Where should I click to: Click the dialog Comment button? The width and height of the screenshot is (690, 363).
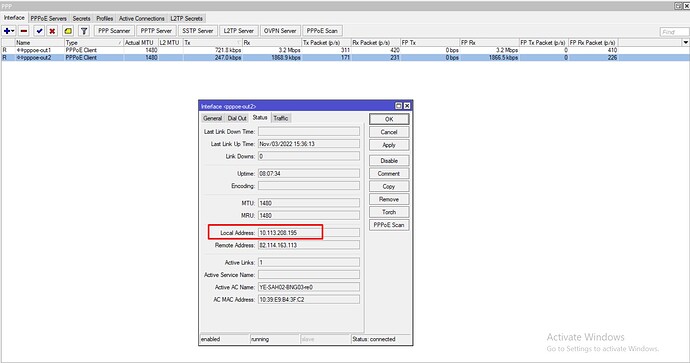coord(389,173)
